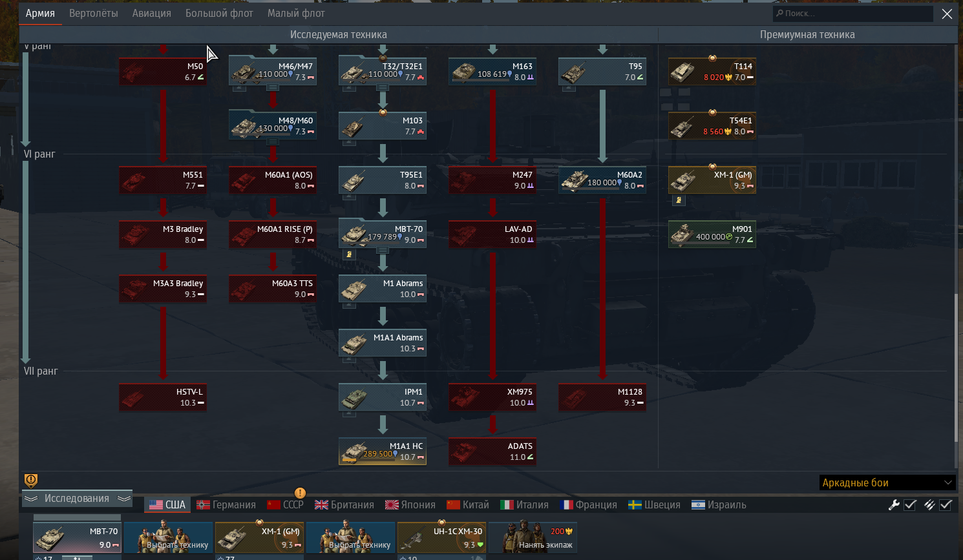Viewport: 963px width, 560px height.
Task: Select the Армия tab
Action: (x=40, y=13)
